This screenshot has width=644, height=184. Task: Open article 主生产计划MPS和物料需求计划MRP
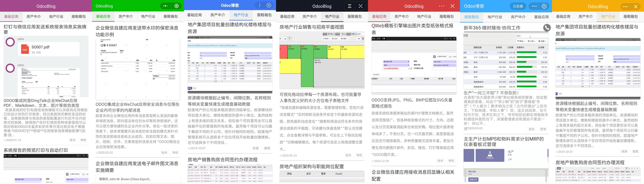pos(504,142)
